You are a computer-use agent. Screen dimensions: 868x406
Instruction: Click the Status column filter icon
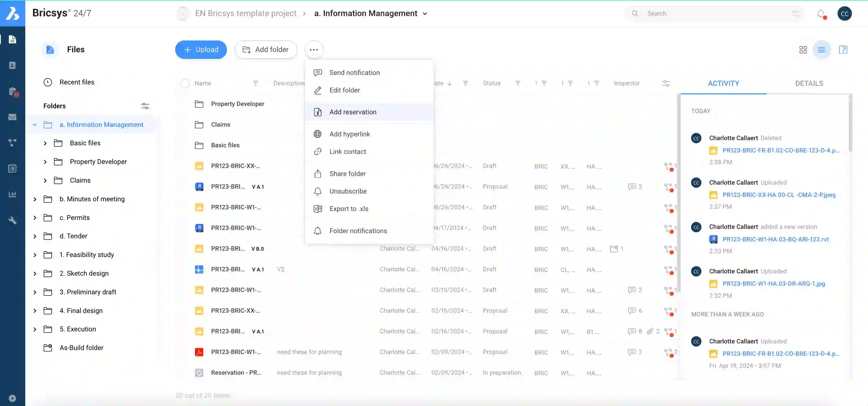518,83
